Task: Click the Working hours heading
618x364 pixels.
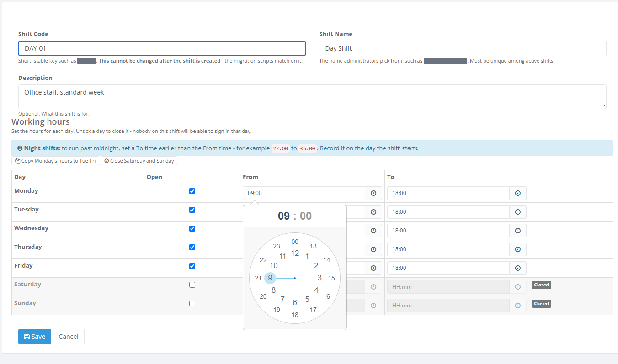Action: [41, 122]
